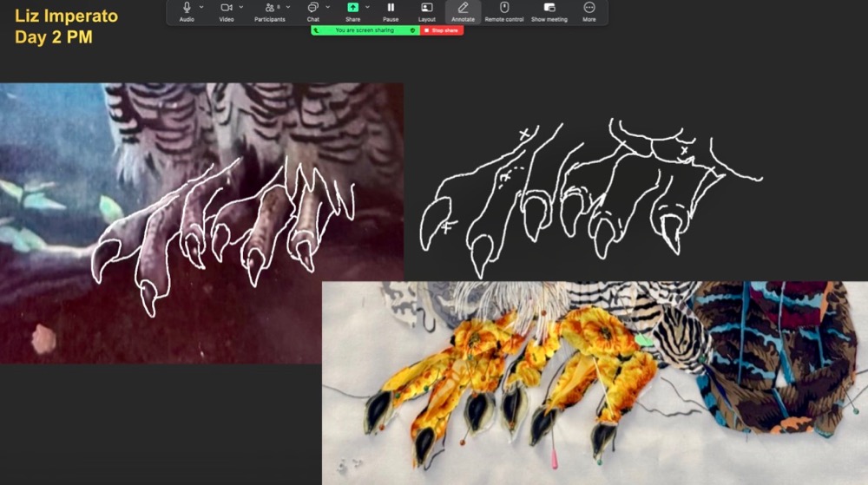Open the Chat options chevron
868x485 pixels.
(x=327, y=7)
